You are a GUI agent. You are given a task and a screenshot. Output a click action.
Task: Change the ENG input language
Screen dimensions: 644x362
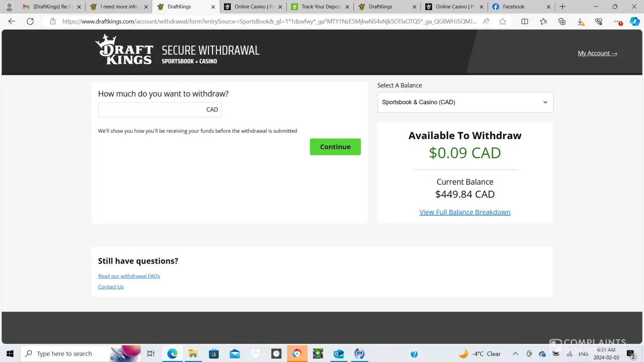click(583, 354)
